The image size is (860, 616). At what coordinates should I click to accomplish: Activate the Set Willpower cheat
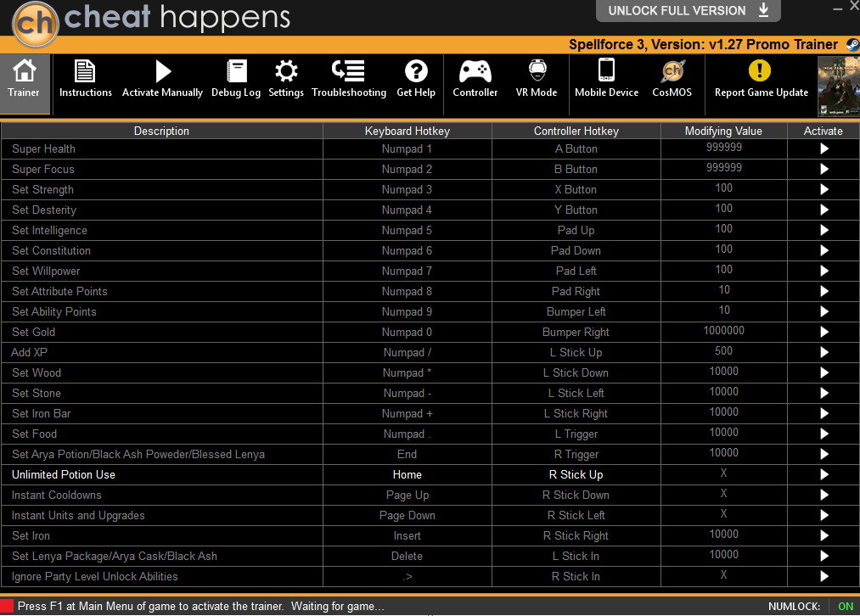click(823, 271)
